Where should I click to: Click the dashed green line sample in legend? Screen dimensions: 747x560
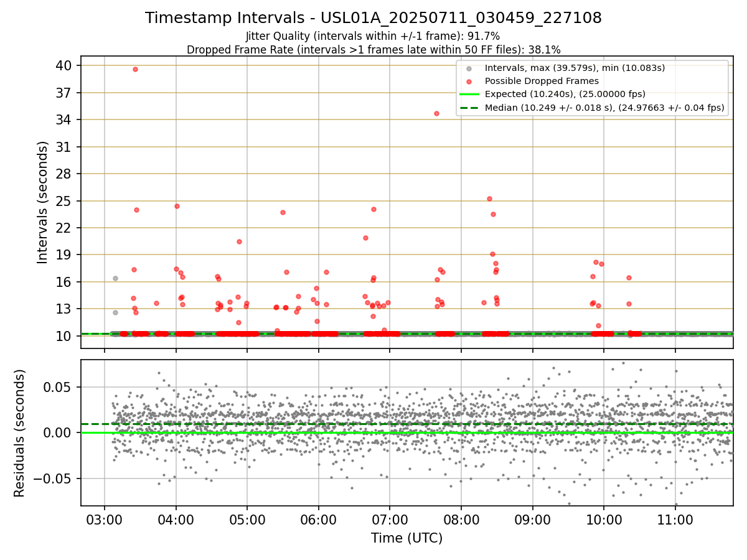[469, 108]
